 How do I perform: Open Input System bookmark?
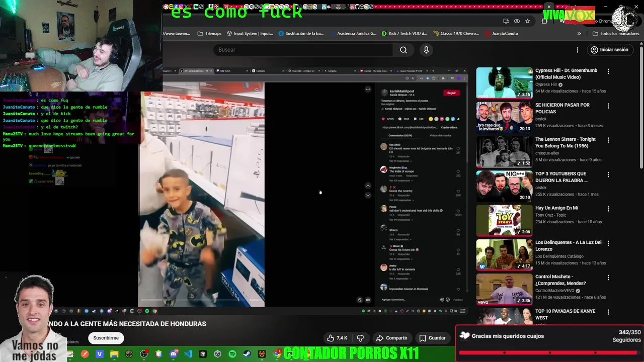coord(250,34)
